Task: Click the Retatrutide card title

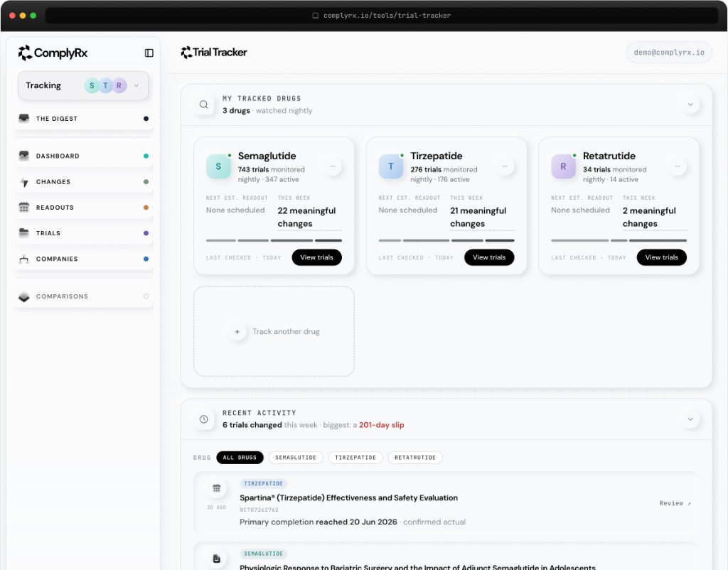Action: (x=609, y=156)
